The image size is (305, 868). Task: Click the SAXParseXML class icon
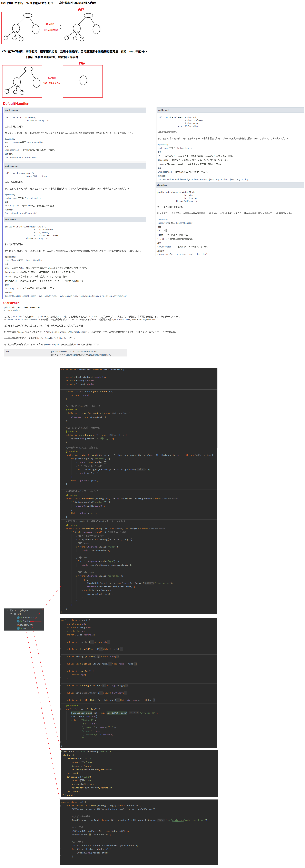coord(18,618)
